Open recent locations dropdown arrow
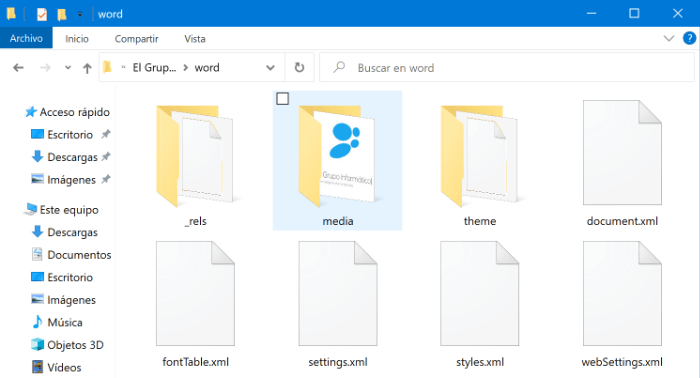 (x=68, y=68)
